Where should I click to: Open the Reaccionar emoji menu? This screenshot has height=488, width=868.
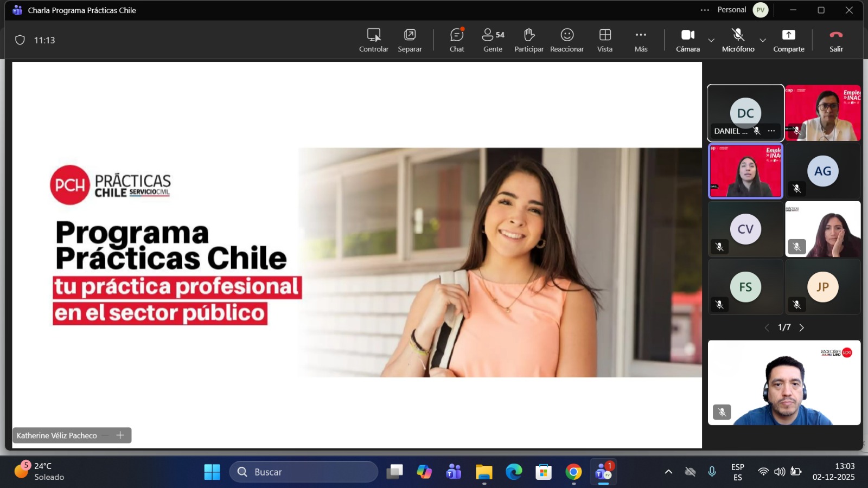click(567, 40)
